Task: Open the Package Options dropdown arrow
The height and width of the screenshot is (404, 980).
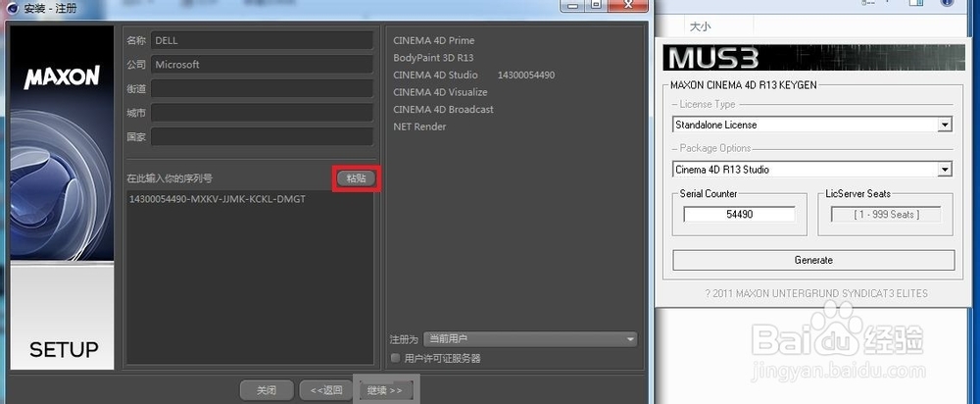Action: [x=945, y=170]
